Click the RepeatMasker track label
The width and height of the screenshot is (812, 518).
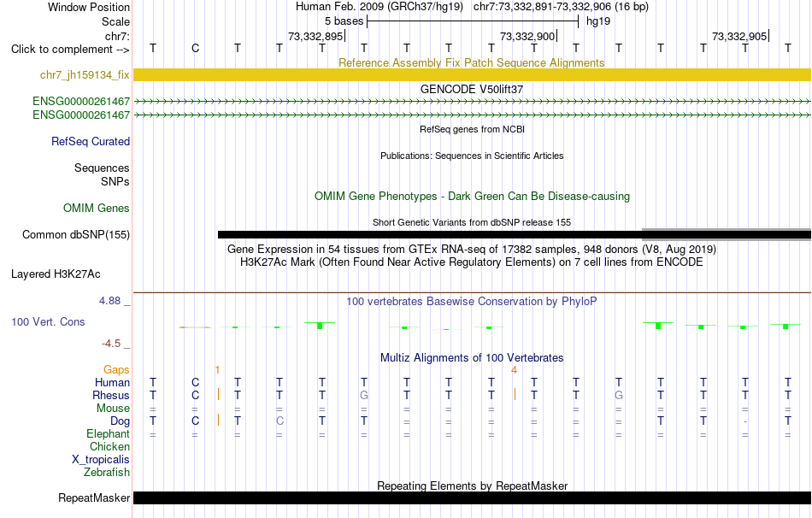tap(94, 497)
